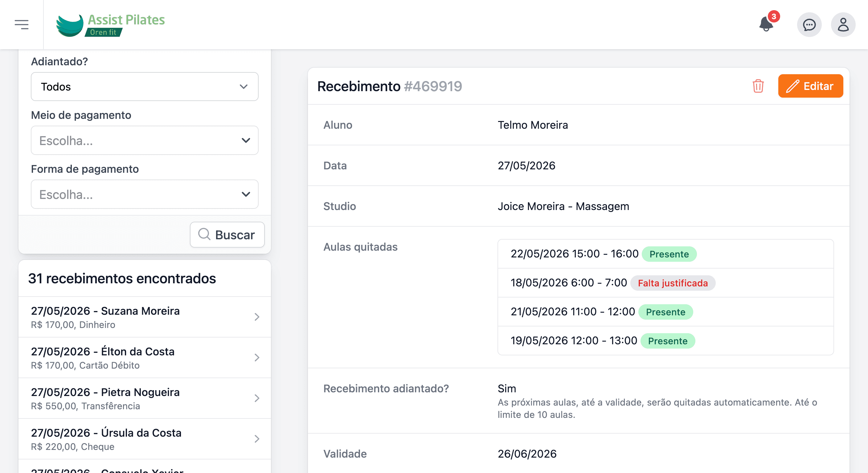The height and width of the screenshot is (473, 868).
Task: Click the receipt date 27/05/2026
Action: click(x=526, y=166)
